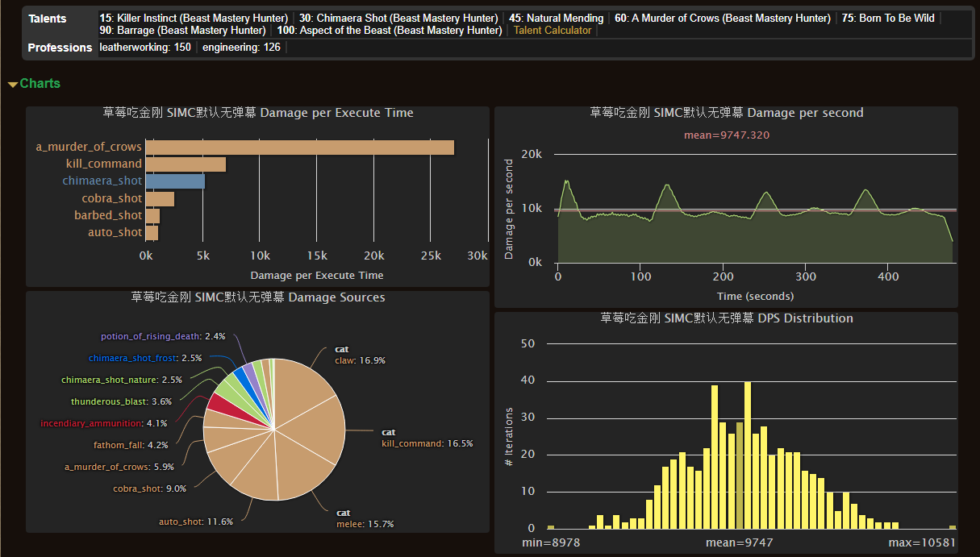Click the darker mean bar in histogram

pos(740,476)
